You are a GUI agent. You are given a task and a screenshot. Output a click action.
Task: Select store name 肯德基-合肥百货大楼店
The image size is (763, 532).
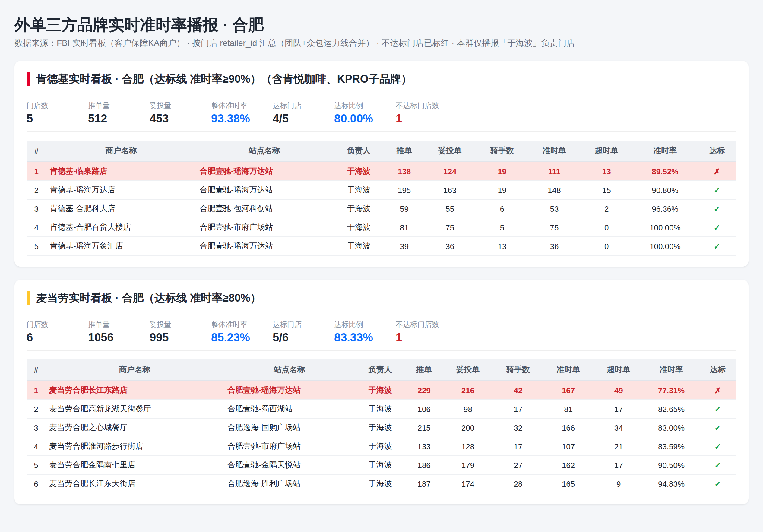[90, 228]
